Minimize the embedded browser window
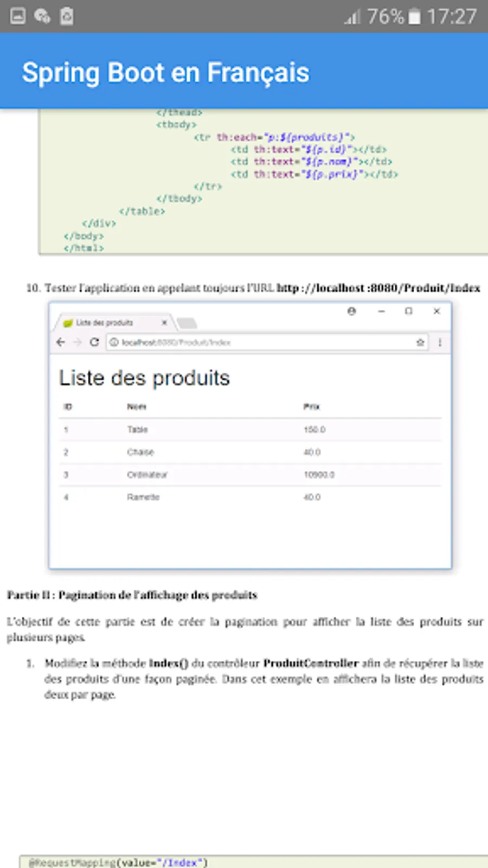488x868 pixels. 381,311
